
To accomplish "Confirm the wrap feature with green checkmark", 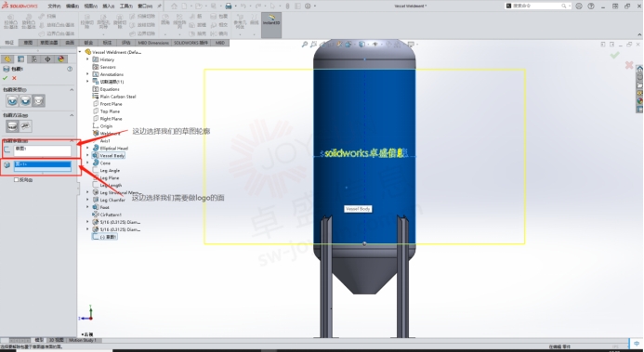I will 5,78.
